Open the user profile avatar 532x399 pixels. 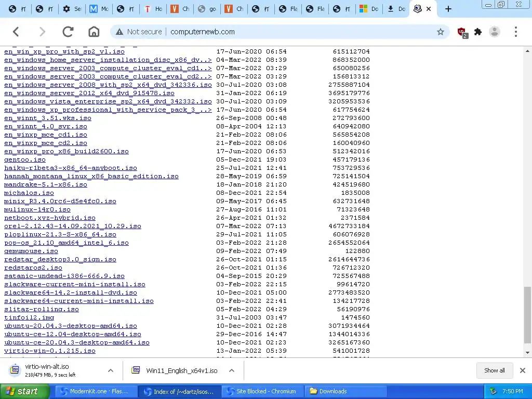pos(495,32)
